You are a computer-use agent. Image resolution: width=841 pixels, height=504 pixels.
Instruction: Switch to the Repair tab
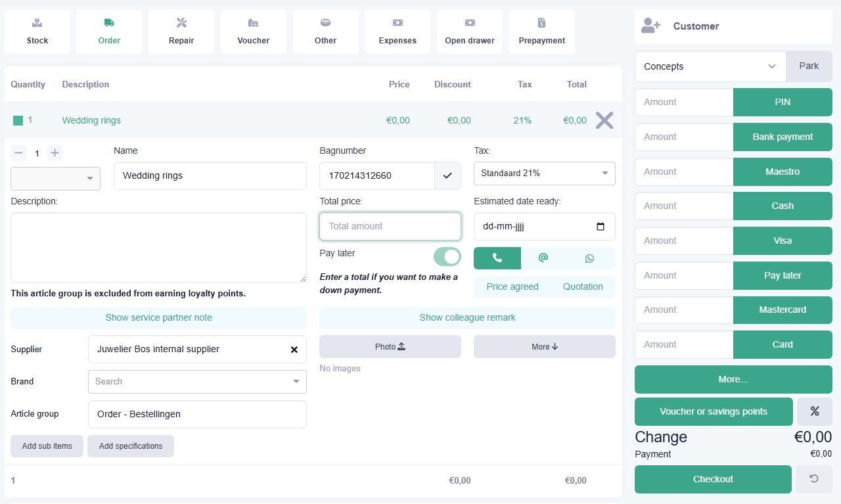(x=181, y=32)
